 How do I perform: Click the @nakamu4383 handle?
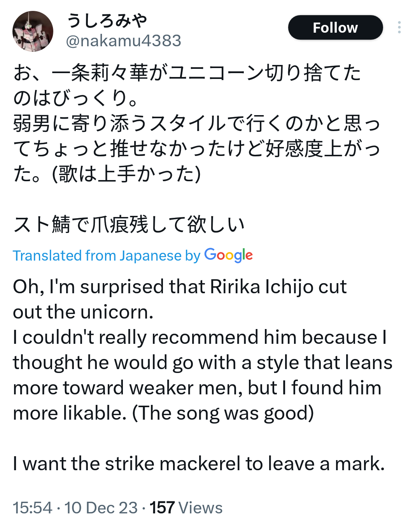pyautogui.click(x=124, y=41)
